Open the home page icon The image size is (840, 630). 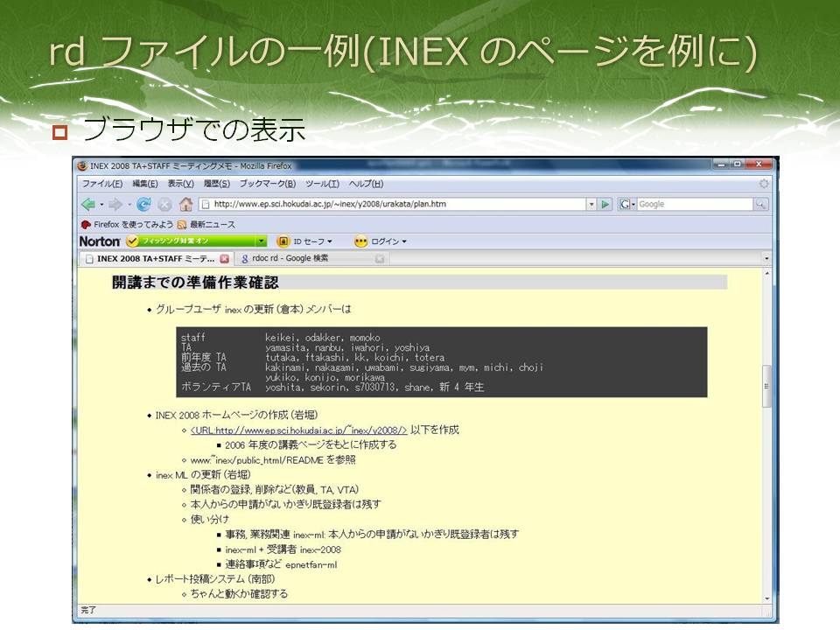coord(185,204)
